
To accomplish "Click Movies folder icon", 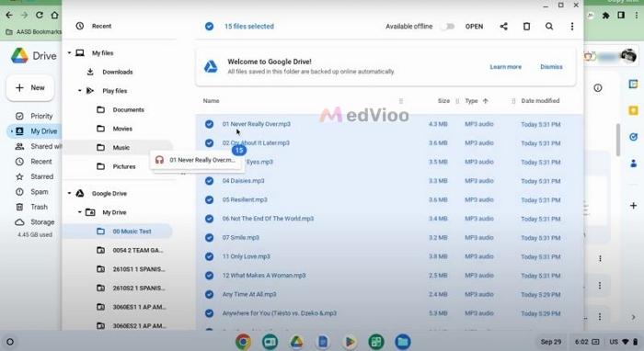I will (x=100, y=129).
